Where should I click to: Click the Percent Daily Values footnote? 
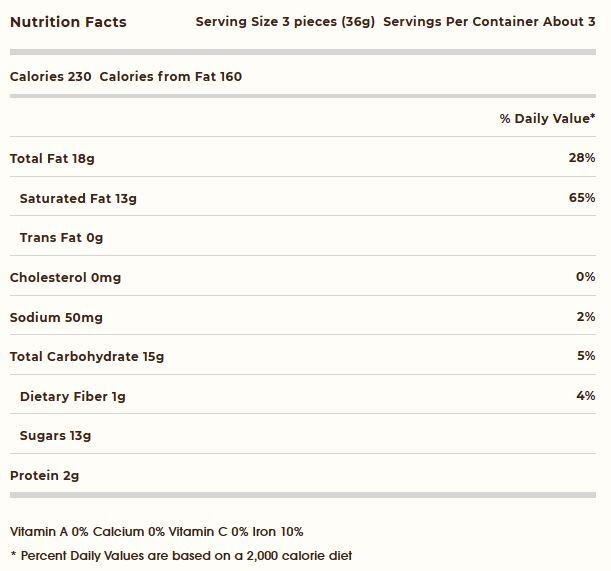(181, 556)
